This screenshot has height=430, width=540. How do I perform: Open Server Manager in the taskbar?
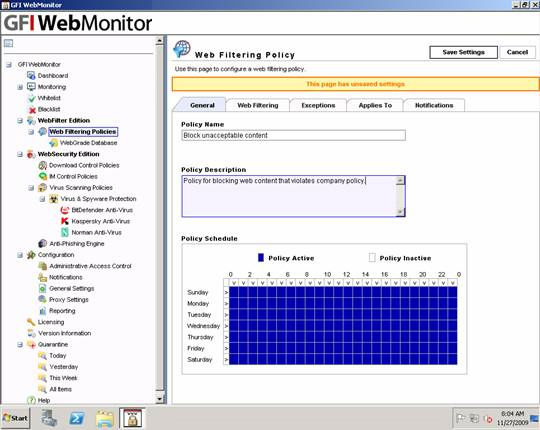coord(49,418)
